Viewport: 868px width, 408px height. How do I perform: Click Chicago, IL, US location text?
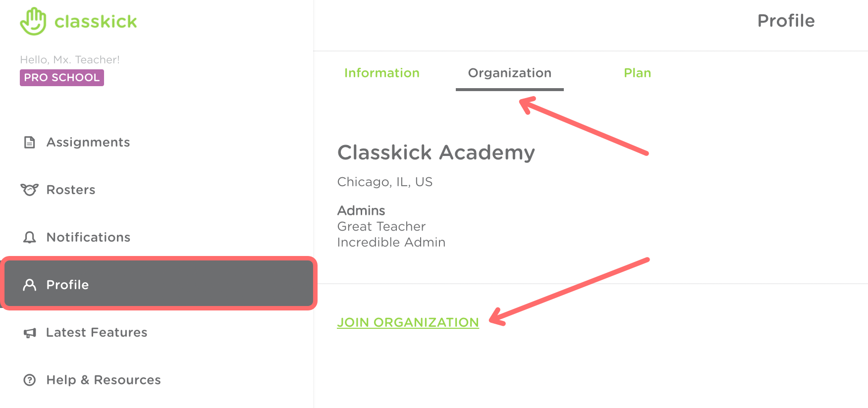(x=384, y=182)
